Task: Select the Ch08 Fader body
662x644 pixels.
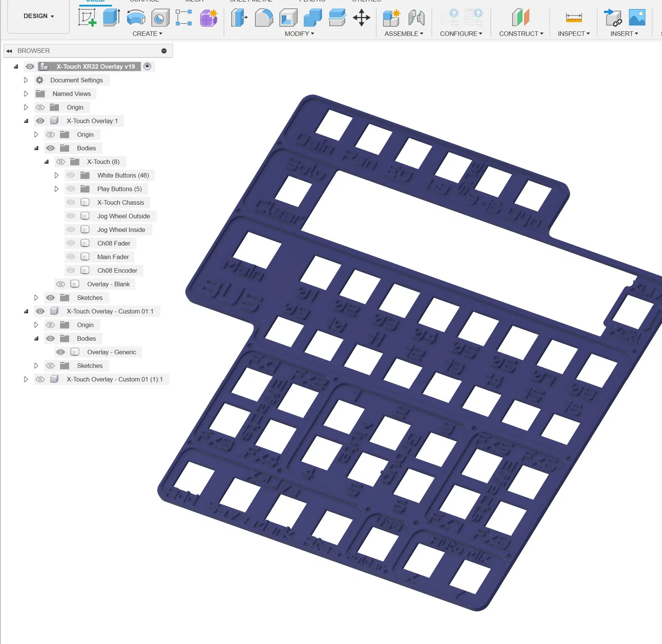Action: [x=114, y=244]
